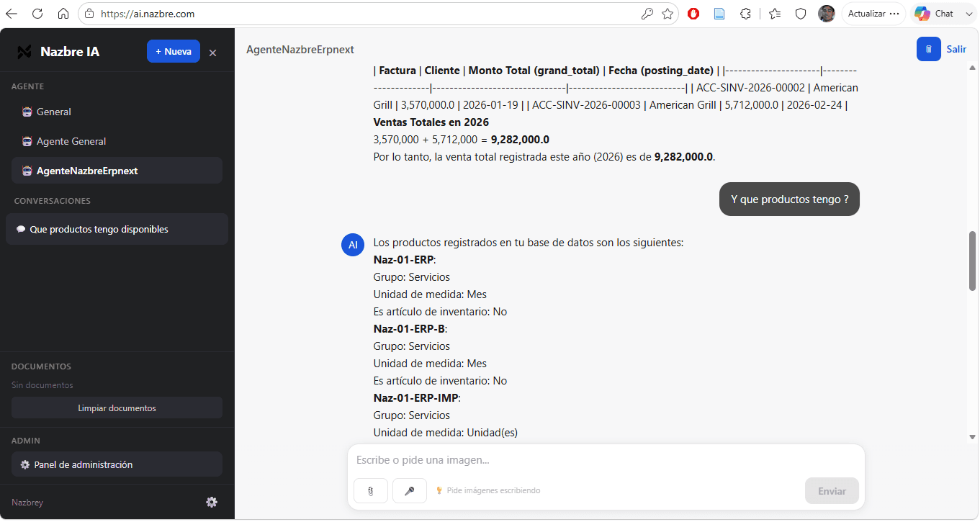Click the address bar URL ai.nazbre.com
This screenshot has height=522, width=980.
coord(148,14)
